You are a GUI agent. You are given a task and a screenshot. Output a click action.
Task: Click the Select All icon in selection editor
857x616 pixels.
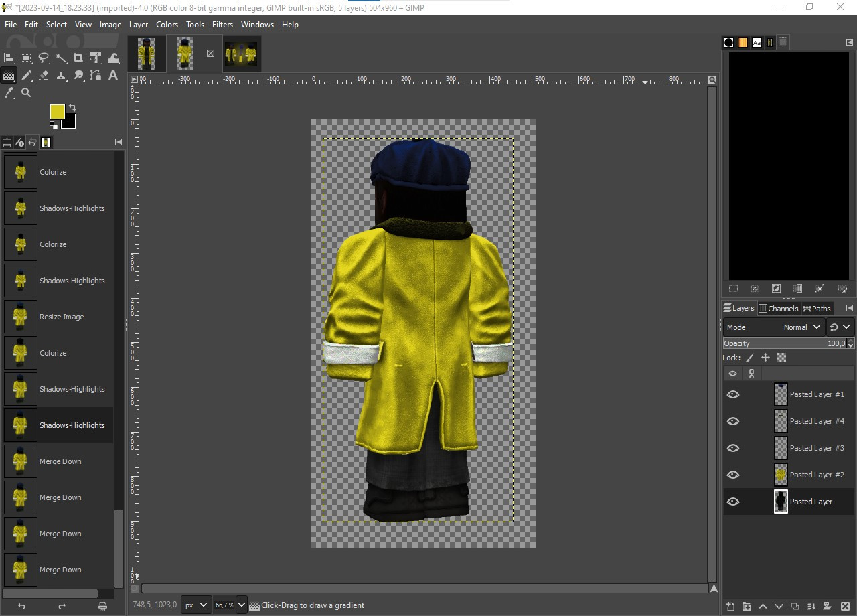point(733,289)
